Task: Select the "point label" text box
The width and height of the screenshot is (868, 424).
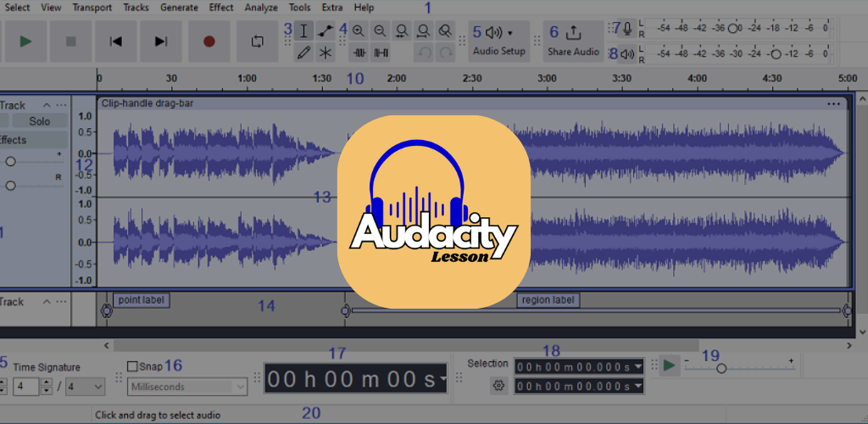Action: click(142, 300)
